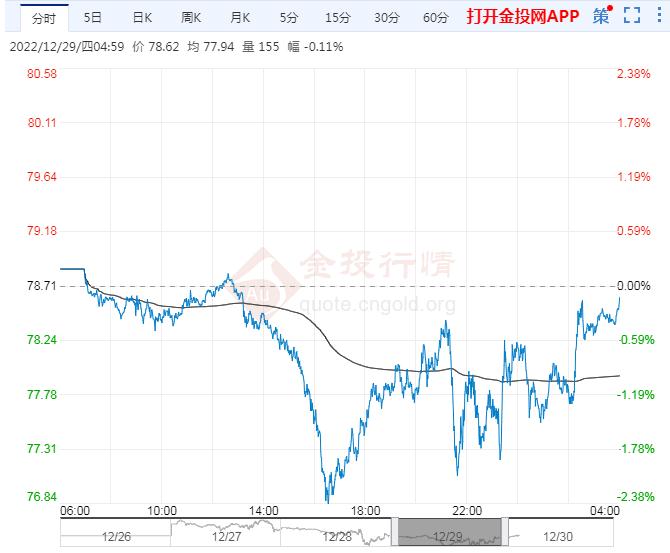This screenshot has width=670, height=553.
Task: Pick the 30分 interval tab
Action: click(x=386, y=17)
